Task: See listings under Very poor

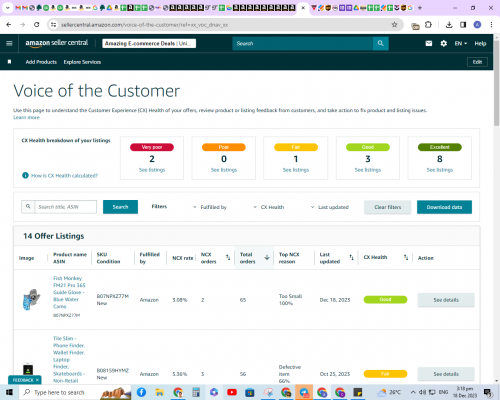Action: pos(152,170)
